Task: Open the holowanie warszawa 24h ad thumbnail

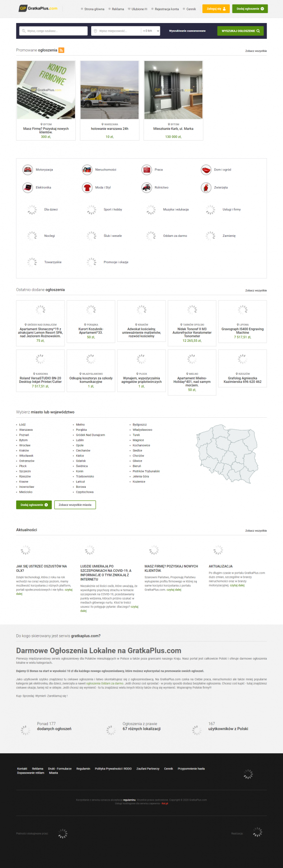Action: 109,90
